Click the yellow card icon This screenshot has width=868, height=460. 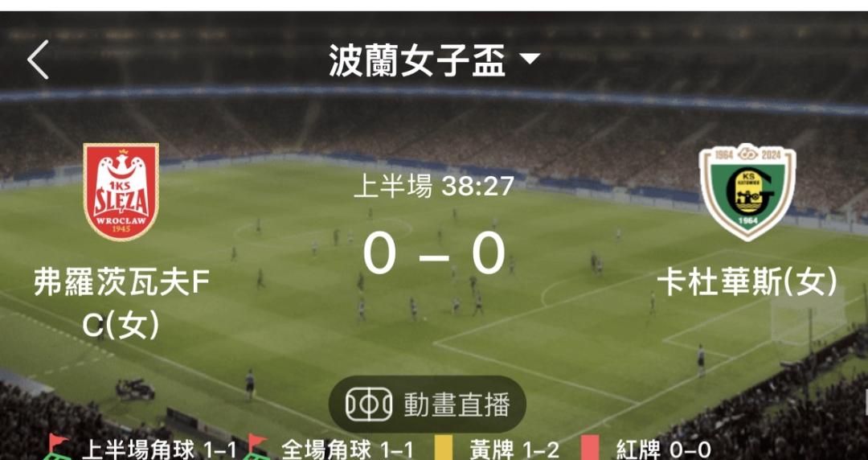pyautogui.click(x=444, y=449)
